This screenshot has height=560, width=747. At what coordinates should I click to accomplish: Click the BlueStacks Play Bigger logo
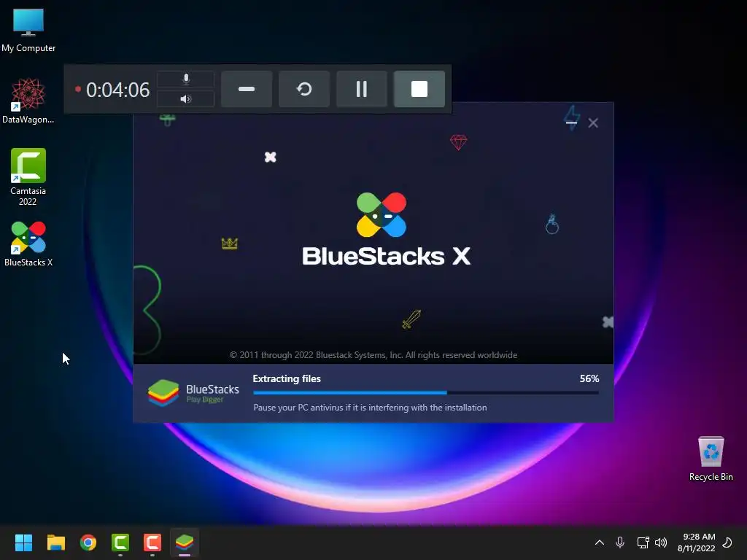[193, 393]
